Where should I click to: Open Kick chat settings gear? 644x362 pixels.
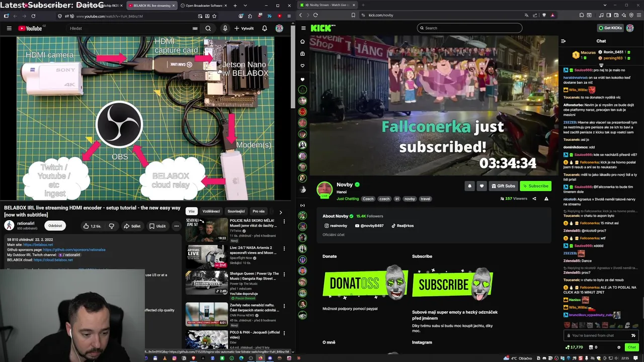619,347
